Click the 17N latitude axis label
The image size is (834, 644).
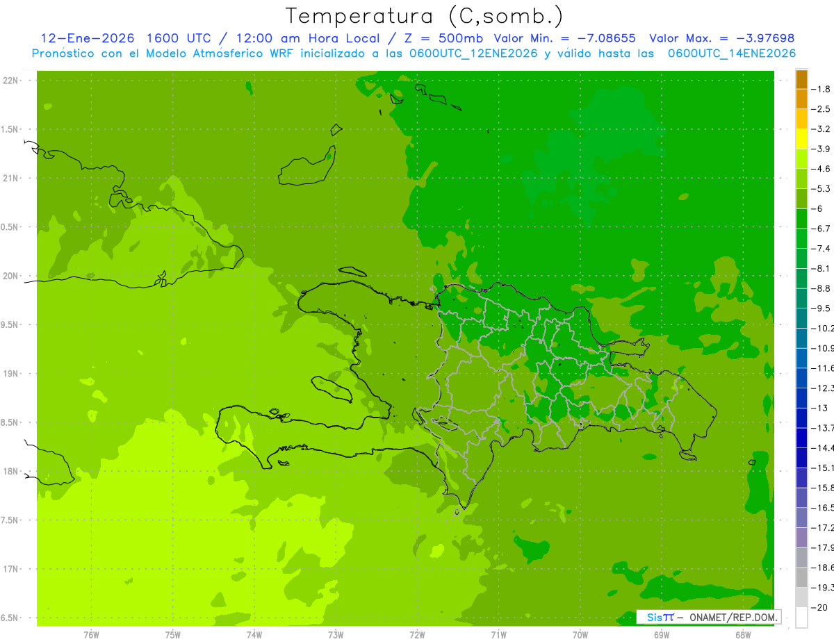[10, 569]
